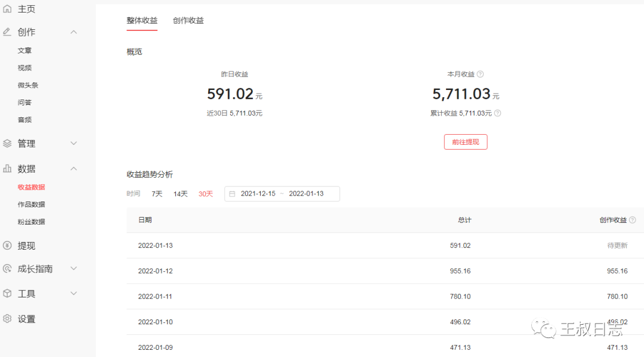Open 微头条 under 创作
The image size is (644, 357).
coord(28,85)
